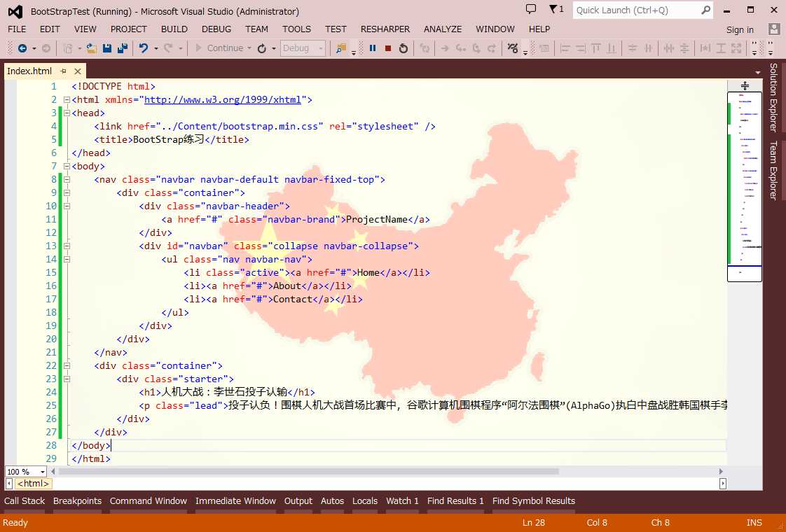
Task: Click the account avatar icon near Sign in
Action: coord(774,29)
